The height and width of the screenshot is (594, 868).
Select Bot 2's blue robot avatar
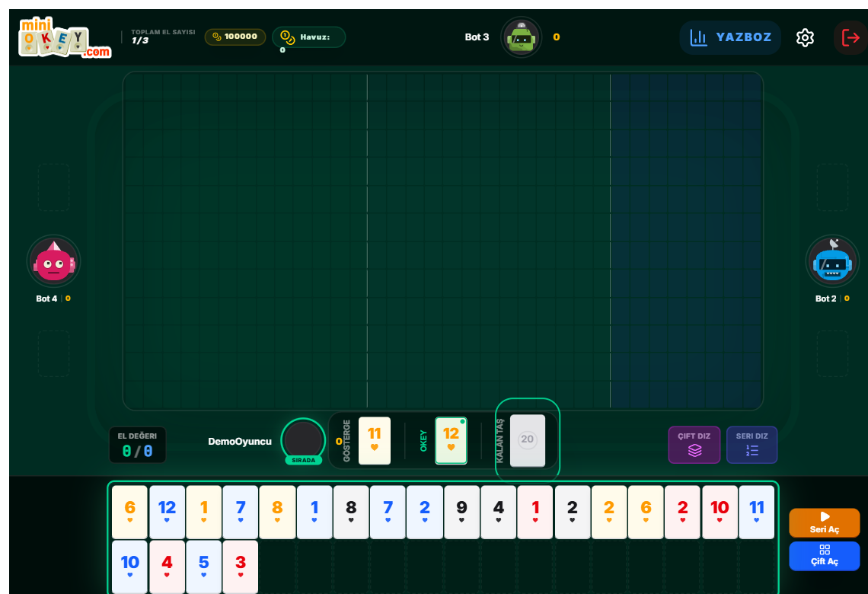click(x=832, y=262)
